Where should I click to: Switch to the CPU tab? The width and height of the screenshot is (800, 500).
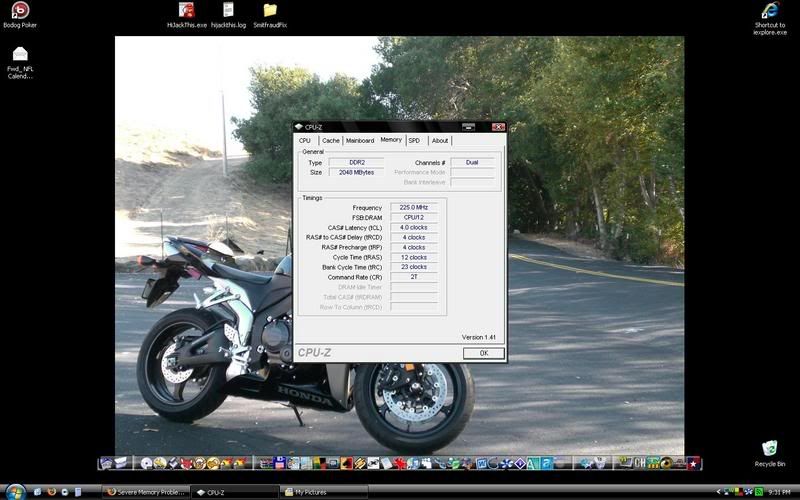[305, 141]
